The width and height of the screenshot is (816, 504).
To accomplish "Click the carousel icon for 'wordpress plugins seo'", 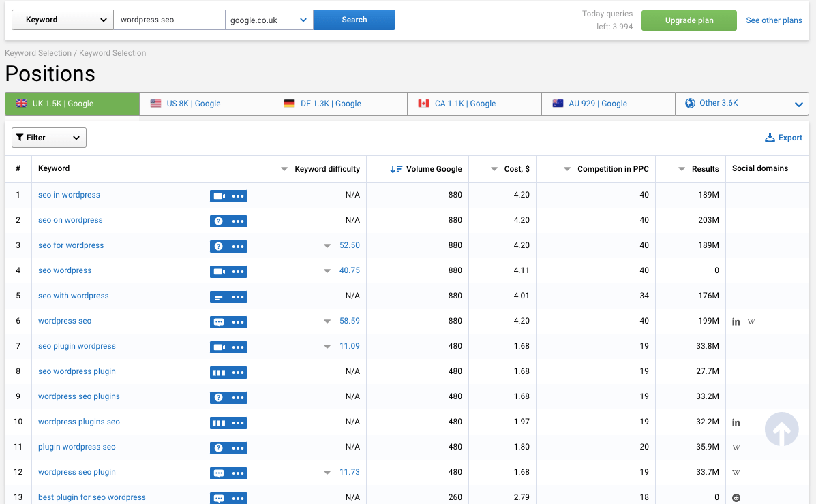I will pyautogui.click(x=219, y=423).
